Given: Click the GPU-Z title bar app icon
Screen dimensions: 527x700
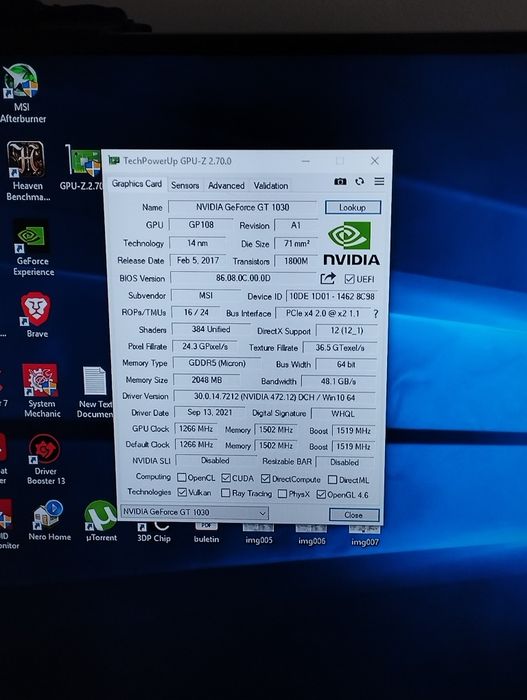Looking at the screenshot, I should (114, 161).
